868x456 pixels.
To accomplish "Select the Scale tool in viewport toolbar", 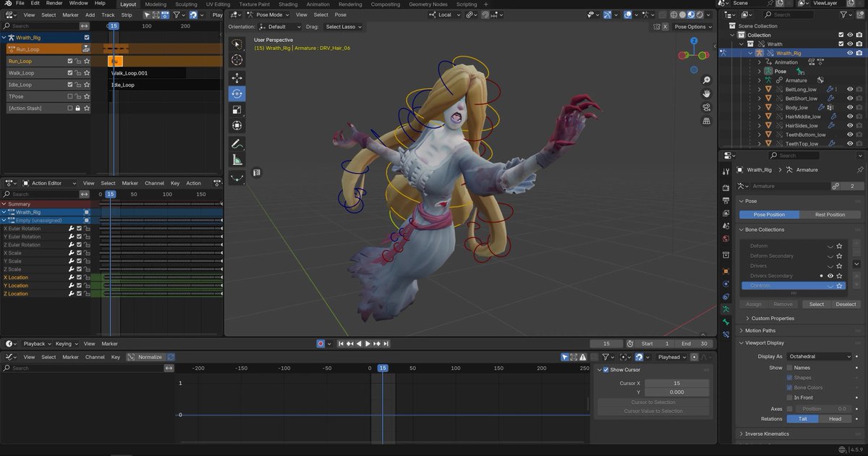I will coord(237,110).
